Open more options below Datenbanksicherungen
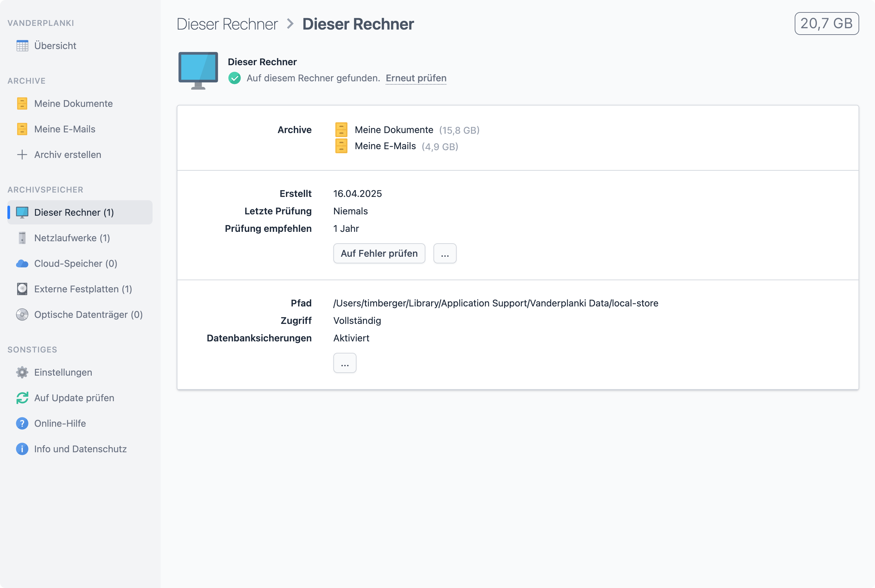 tap(344, 363)
